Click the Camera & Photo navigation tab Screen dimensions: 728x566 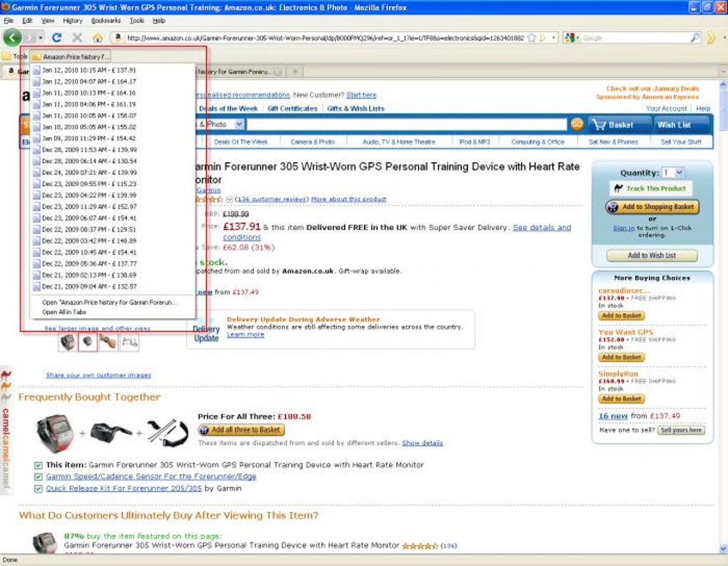(313, 141)
